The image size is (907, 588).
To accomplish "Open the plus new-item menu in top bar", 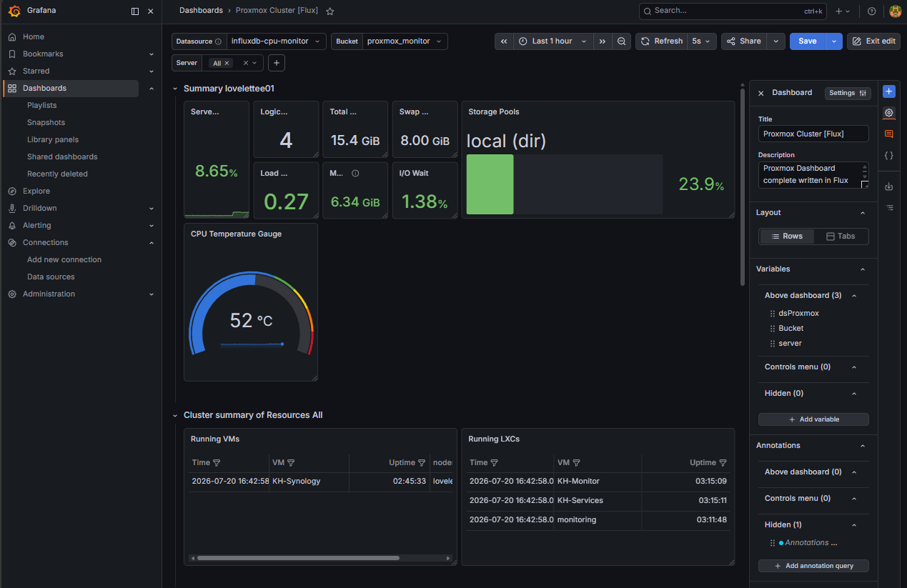I will pos(843,11).
